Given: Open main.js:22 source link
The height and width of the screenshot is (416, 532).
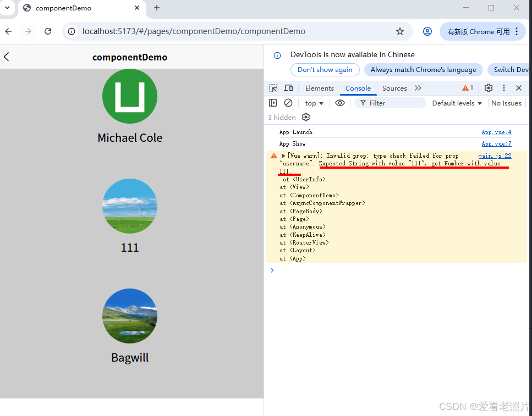Looking at the screenshot, I should tap(495, 156).
